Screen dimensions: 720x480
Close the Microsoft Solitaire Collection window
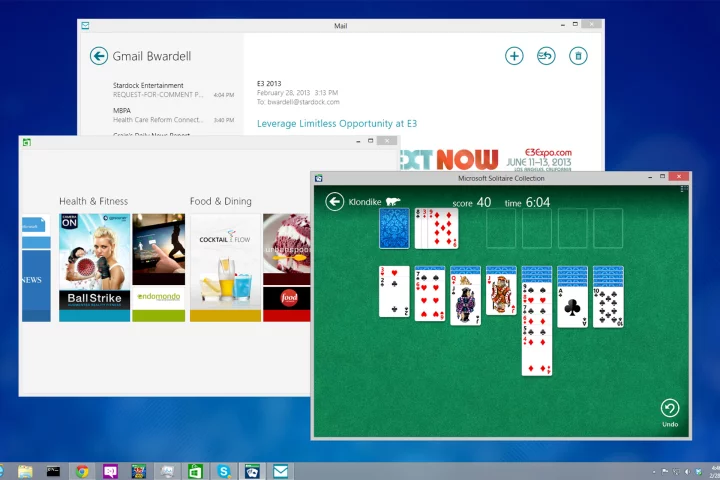pos(679,176)
